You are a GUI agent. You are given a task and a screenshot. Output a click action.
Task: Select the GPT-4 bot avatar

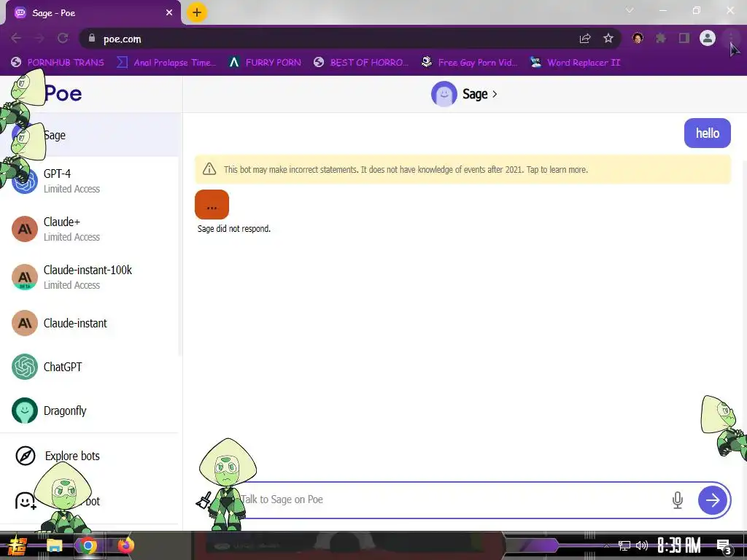tap(25, 181)
